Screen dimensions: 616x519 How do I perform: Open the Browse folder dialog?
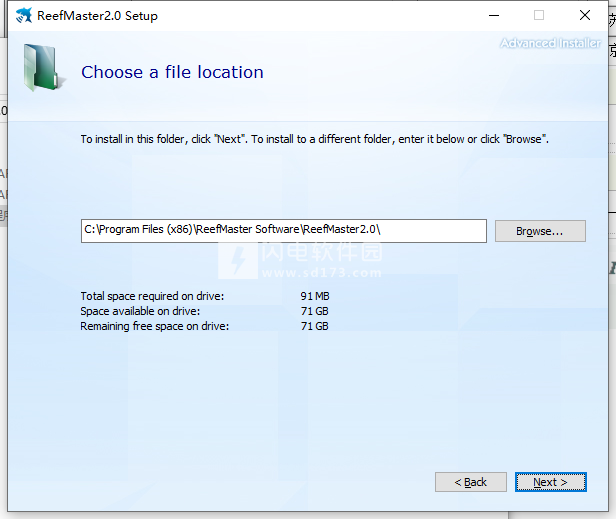point(540,231)
